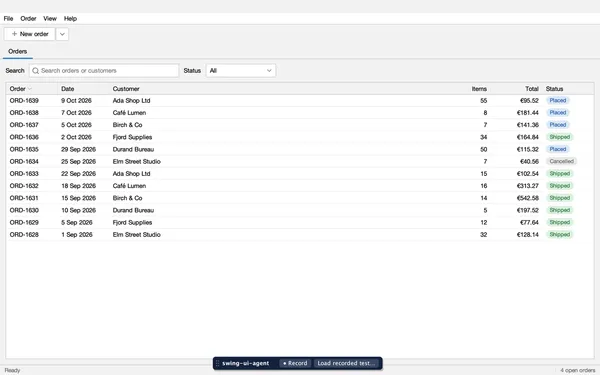Open the Help menu
Image resolution: width=600 pixels, height=375 pixels.
70,18
